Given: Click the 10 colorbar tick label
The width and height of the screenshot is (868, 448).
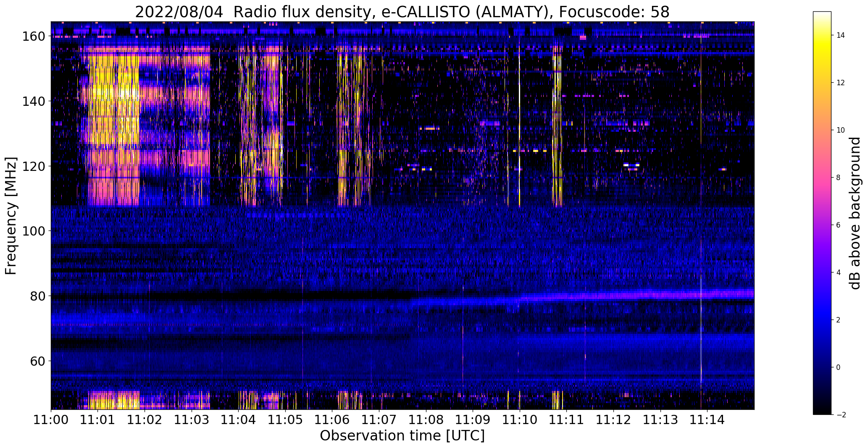Looking at the screenshot, I should point(841,130).
